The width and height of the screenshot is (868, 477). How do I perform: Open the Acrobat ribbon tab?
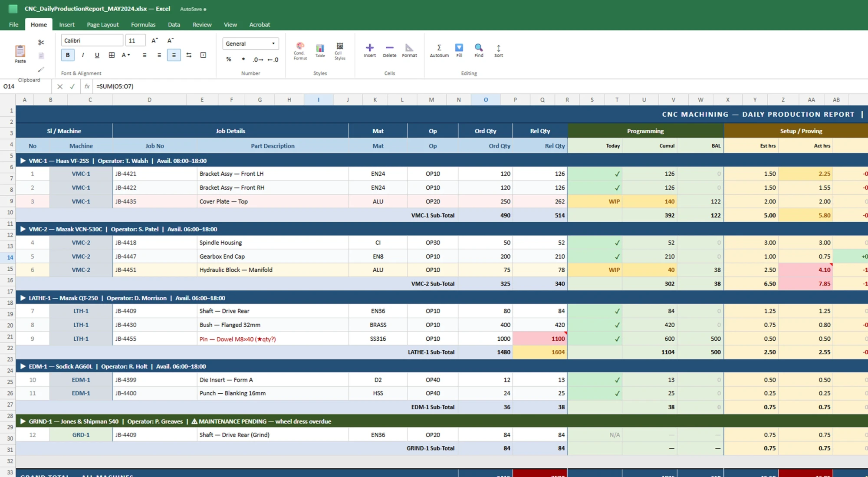click(x=260, y=24)
